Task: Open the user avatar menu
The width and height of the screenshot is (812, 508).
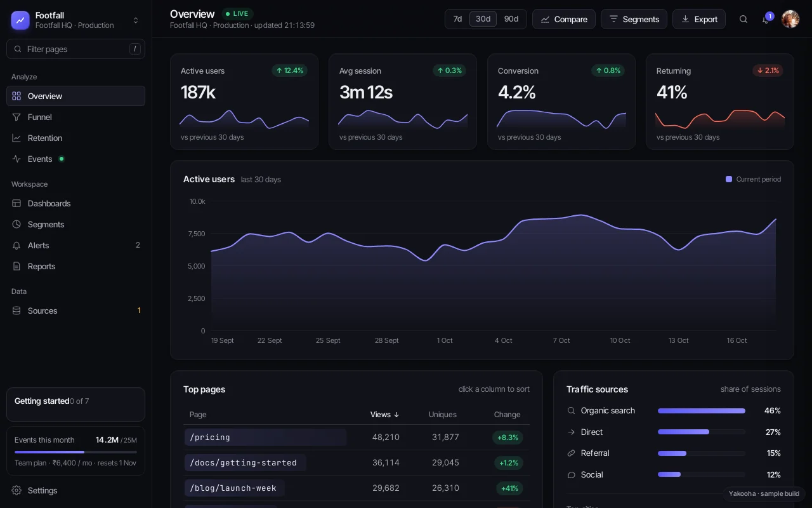Action: point(790,19)
